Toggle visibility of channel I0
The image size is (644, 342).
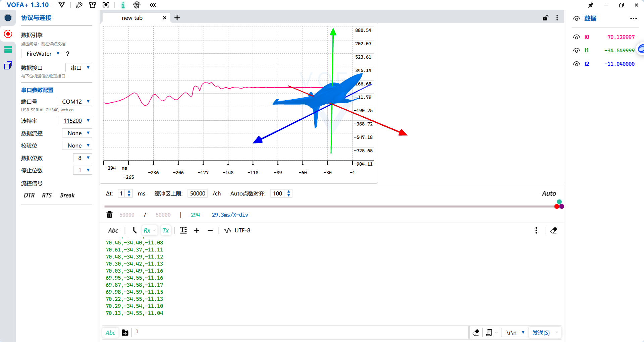576,37
